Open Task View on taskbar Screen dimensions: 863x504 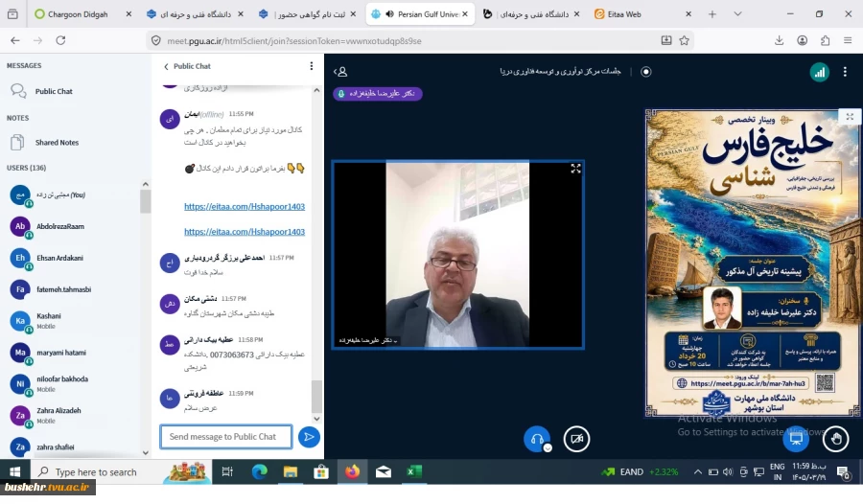point(227,472)
